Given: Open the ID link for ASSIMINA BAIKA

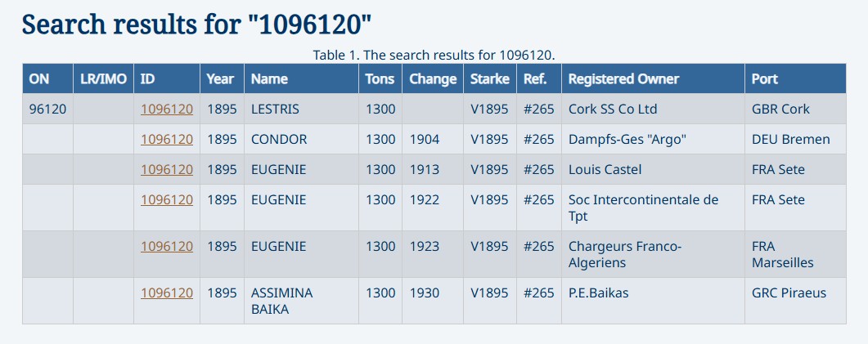Looking at the screenshot, I should [167, 293].
